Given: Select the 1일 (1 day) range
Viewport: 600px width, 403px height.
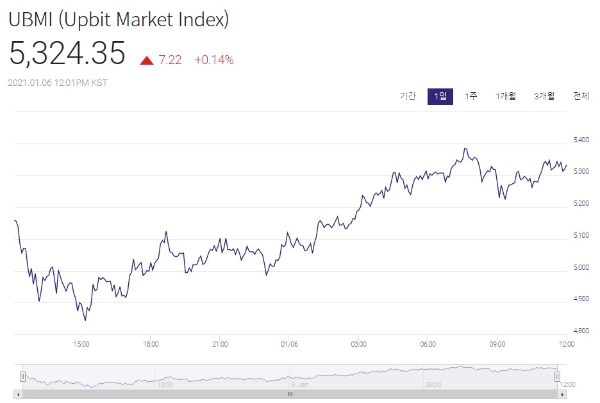Looking at the screenshot, I should [x=440, y=96].
